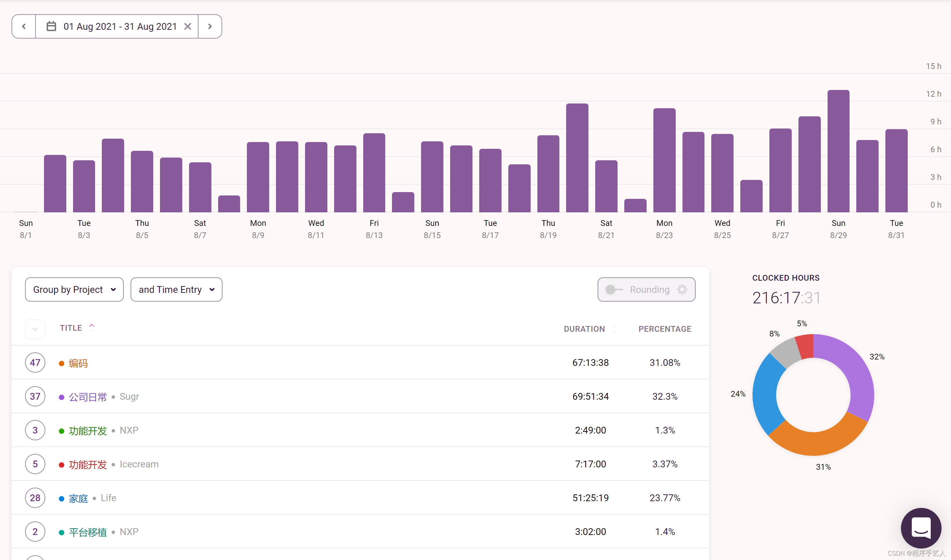Image resolution: width=951 pixels, height=560 pixels.
Task: Expand the 2 entries of 平台移植
Action: pos(35,532)
